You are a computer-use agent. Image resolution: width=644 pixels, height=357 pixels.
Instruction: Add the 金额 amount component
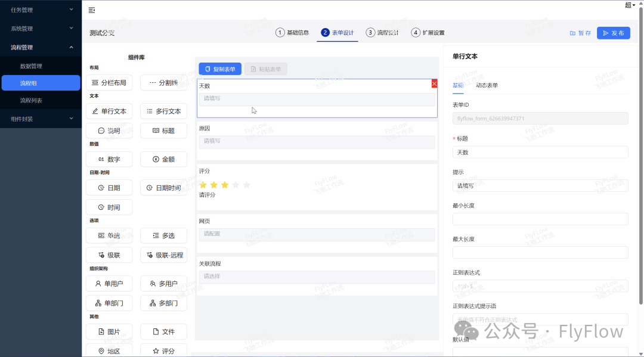(163, 159)
